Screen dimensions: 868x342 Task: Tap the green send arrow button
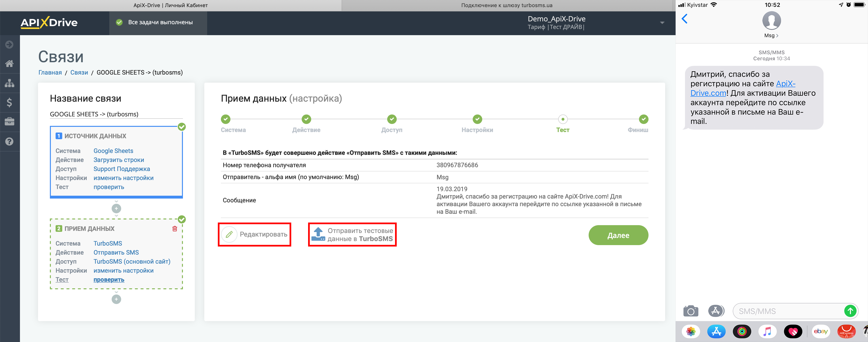(850, 311)
